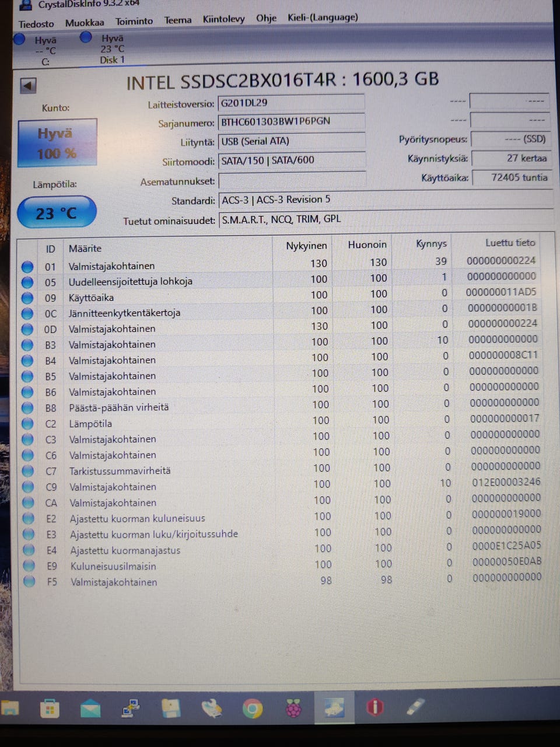Screen dimensions: 560x747
Task: Click the red circle taskbar icon
Action: tap(374, 707)
